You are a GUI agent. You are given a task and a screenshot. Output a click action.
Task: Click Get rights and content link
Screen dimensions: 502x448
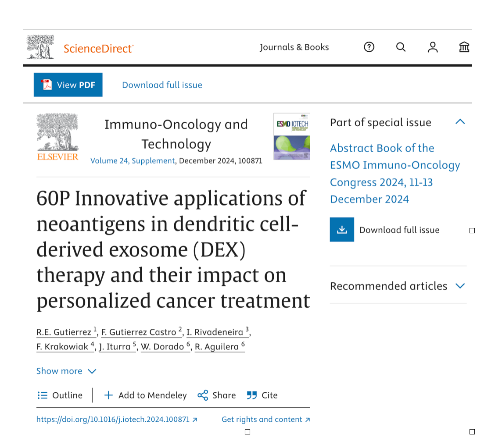(x=265, y=419)
